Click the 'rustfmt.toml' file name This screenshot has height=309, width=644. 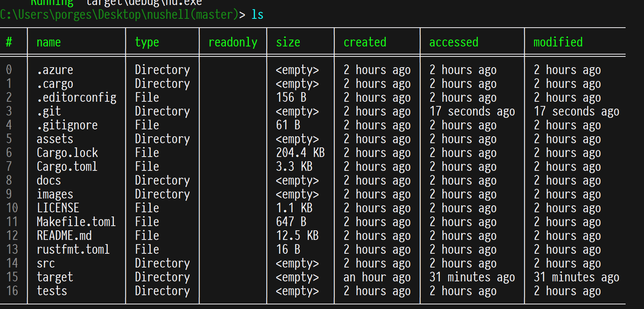(73, 250)
